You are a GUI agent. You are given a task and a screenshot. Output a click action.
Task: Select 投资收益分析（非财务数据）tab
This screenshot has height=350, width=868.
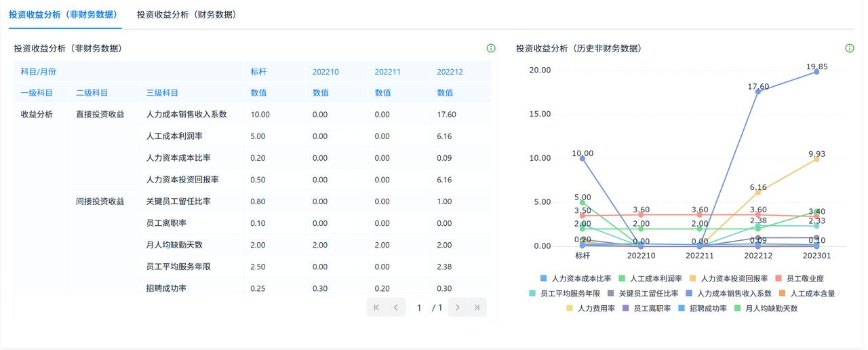click(64, 14)
